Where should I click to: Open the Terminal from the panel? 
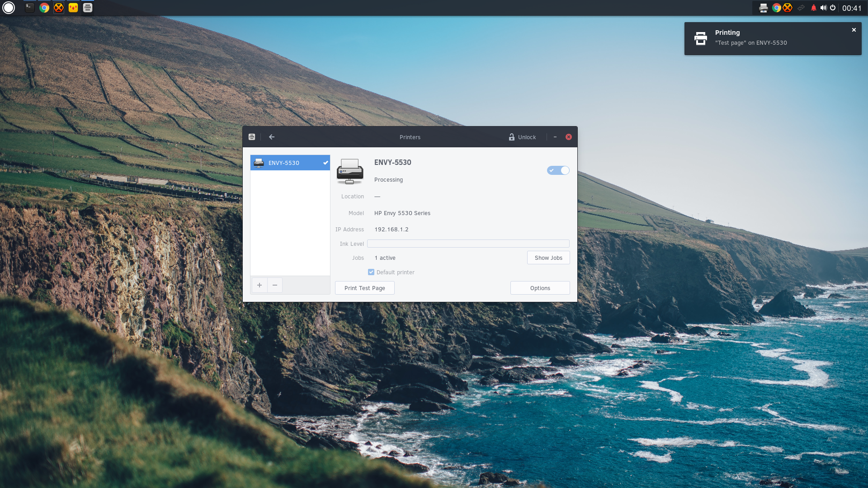29,8
